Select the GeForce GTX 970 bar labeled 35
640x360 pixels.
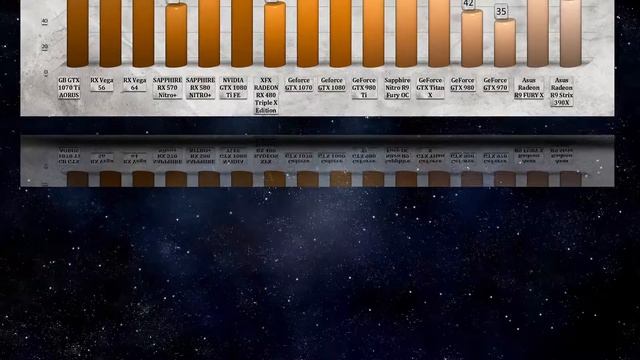click(x=505, y=43)
